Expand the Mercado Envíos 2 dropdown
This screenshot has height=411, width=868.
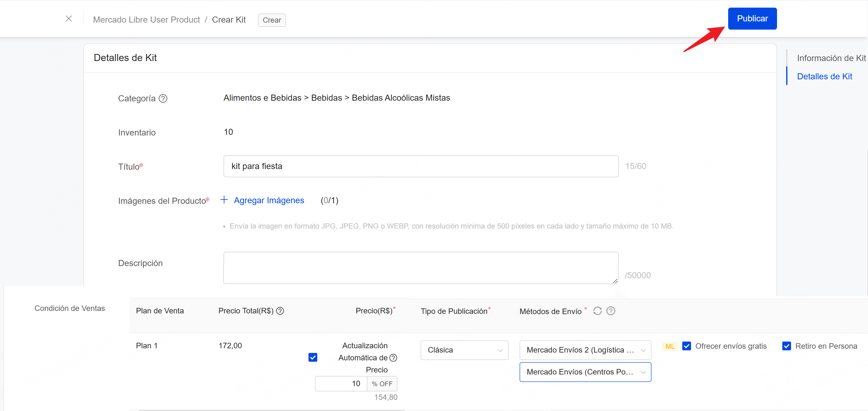585,350
